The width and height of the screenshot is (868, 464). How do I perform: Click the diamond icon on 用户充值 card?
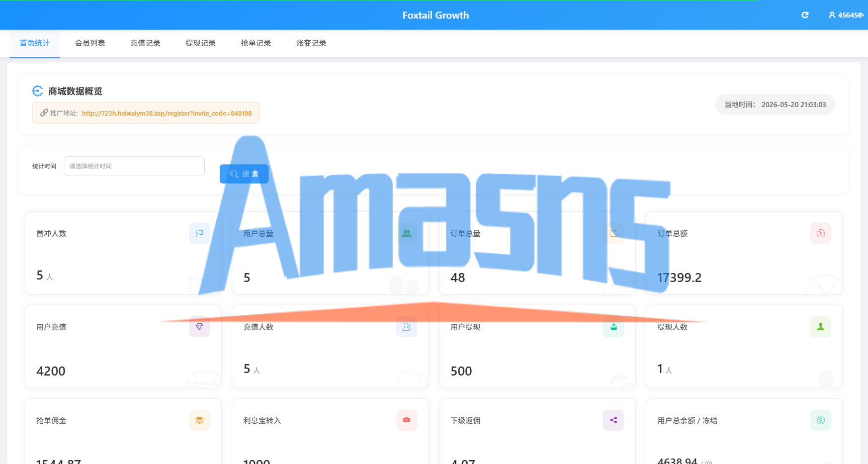coord(200,327)
